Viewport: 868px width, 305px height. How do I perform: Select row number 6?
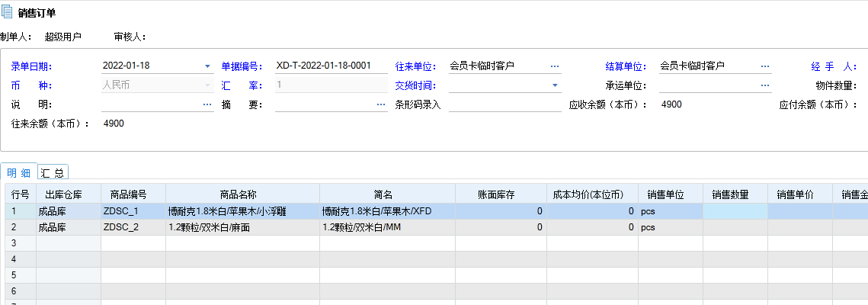(x=21, y=291)
